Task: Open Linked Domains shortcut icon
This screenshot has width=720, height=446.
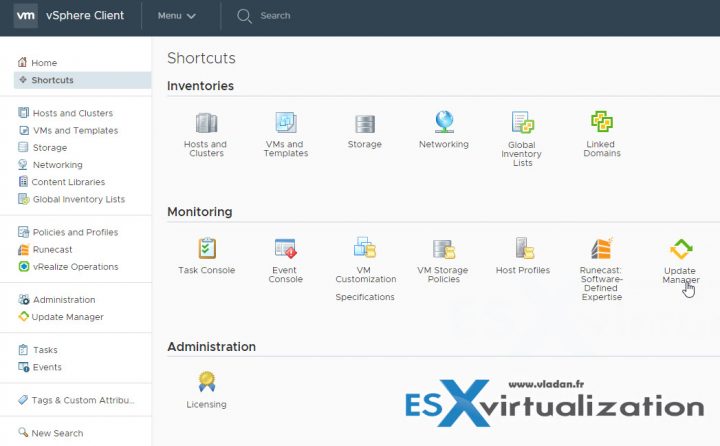Action: click(x=602, y=123)
